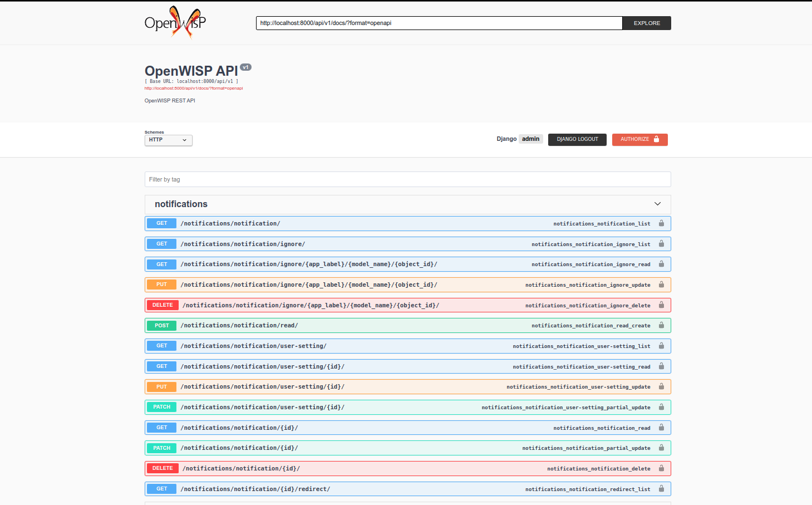Expand GET notification/{id}/redirect/ endpoint
Image resolution: width=812 pixels, height=505 pixels.
click(x=408, y=489)
